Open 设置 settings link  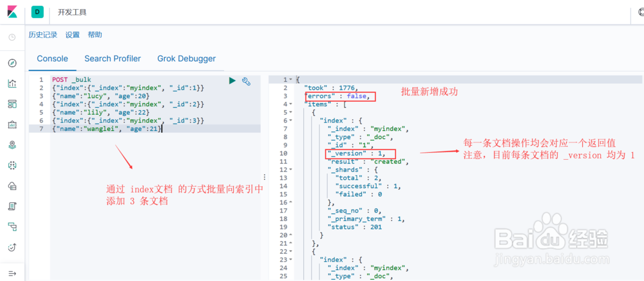(72, 35)
